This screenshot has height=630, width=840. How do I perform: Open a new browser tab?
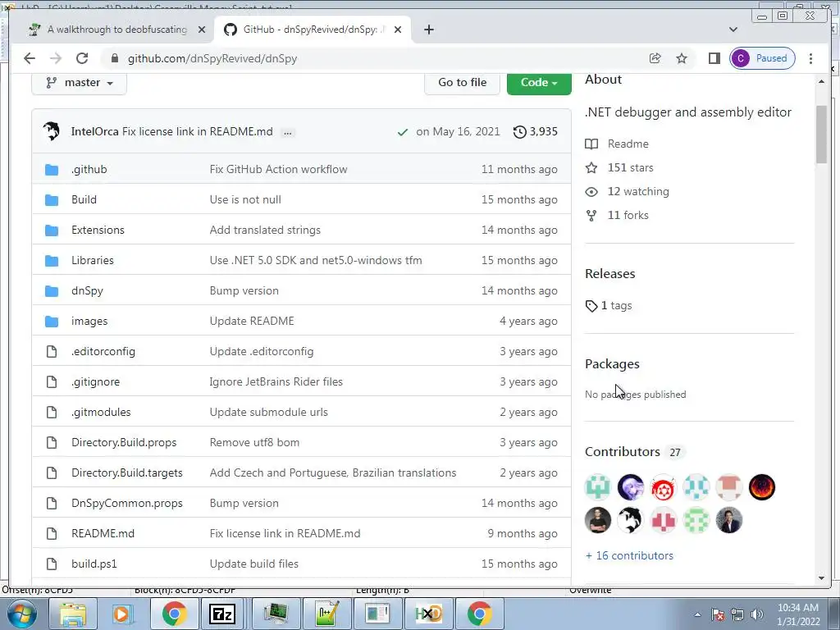(428, 30)
